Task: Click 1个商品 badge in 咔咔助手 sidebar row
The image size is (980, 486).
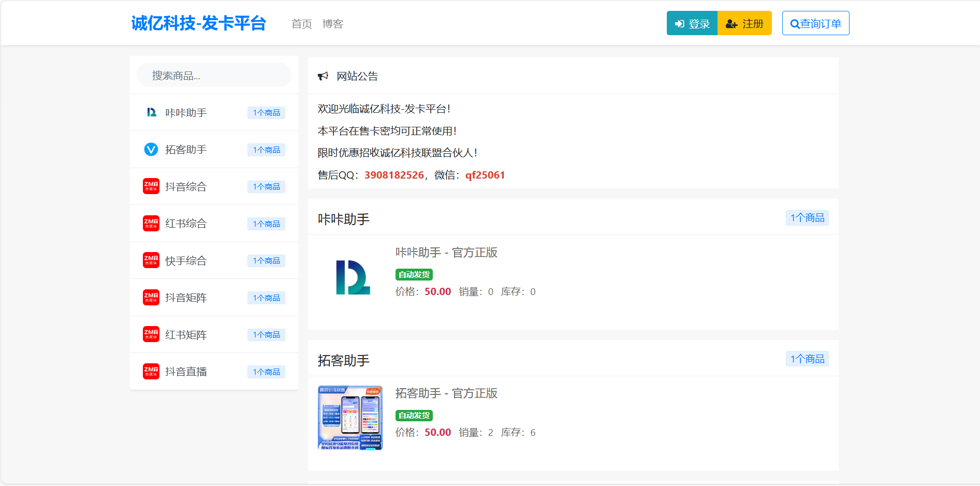Action: pos(266,113)
